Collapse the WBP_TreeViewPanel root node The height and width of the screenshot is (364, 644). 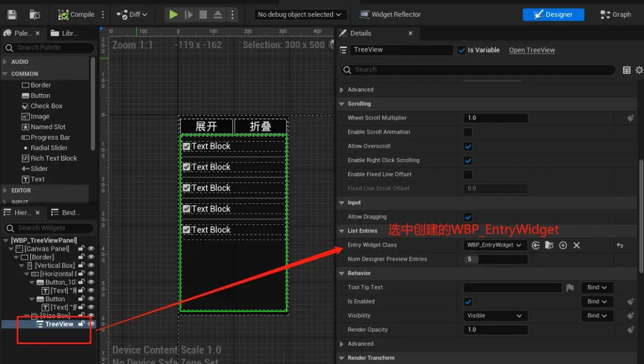click(6, 240)
